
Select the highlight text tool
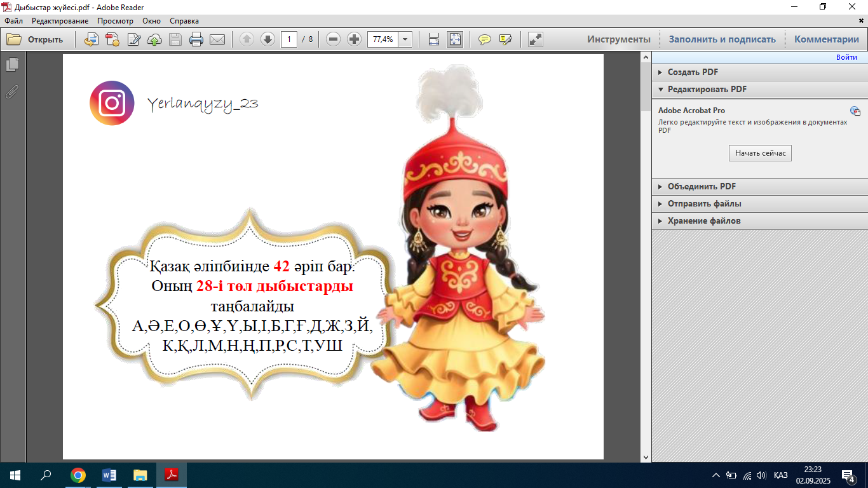pos(506,39)
